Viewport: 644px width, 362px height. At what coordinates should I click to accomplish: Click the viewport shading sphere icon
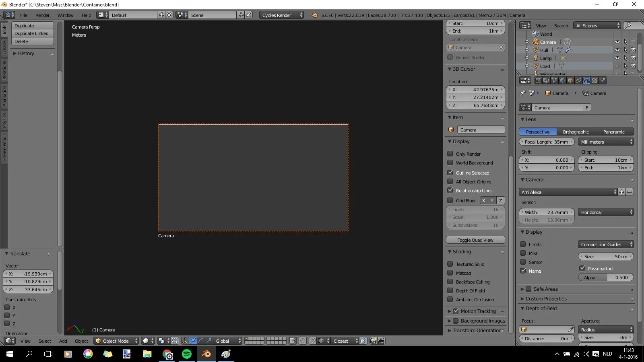(146, 341)
